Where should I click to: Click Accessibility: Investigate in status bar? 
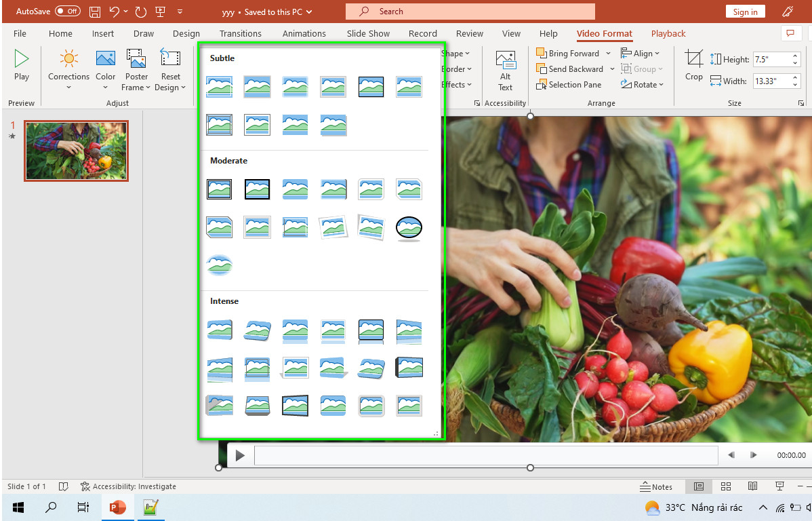pos(128,486)
